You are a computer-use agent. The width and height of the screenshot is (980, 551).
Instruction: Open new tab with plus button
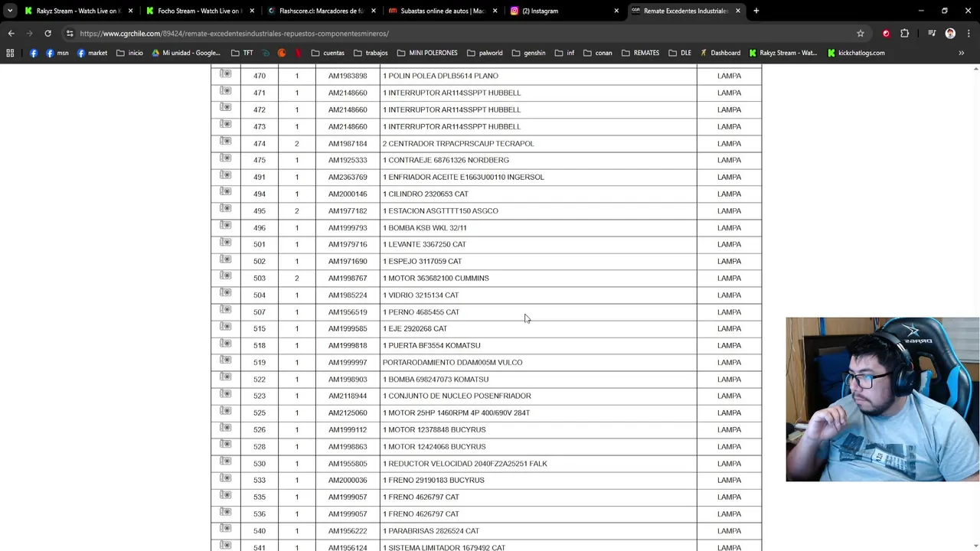tap(756, 11)
